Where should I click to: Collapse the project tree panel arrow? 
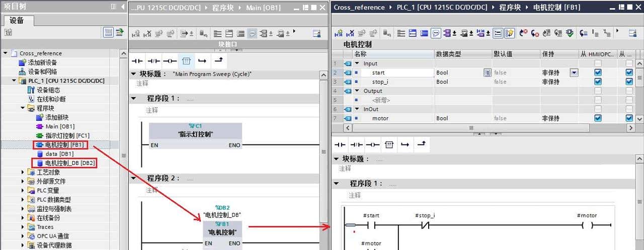(123, 7)
